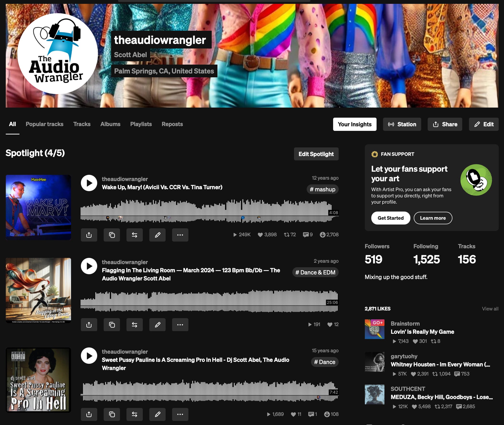Screen dimensions: 504x425
Task: Click the #mashup tag
Action: pos(322,189)
